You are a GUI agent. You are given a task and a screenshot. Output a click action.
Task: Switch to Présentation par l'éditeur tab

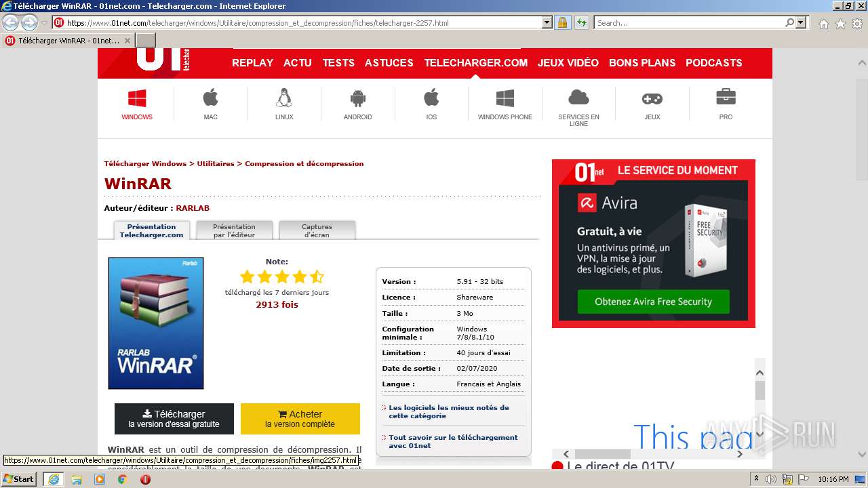[x=234, y=230]
